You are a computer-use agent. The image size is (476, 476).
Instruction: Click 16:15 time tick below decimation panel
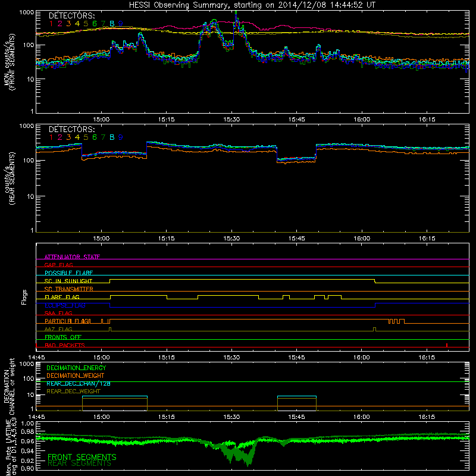click(x=427, y=417)
